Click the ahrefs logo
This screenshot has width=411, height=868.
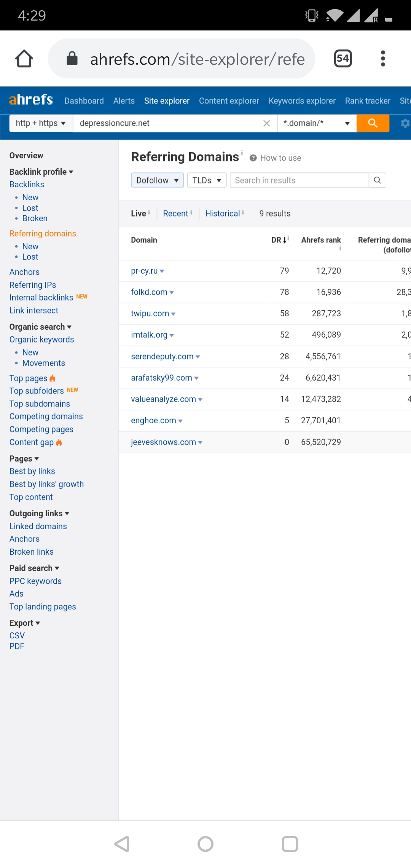click(x=31, y=100)
